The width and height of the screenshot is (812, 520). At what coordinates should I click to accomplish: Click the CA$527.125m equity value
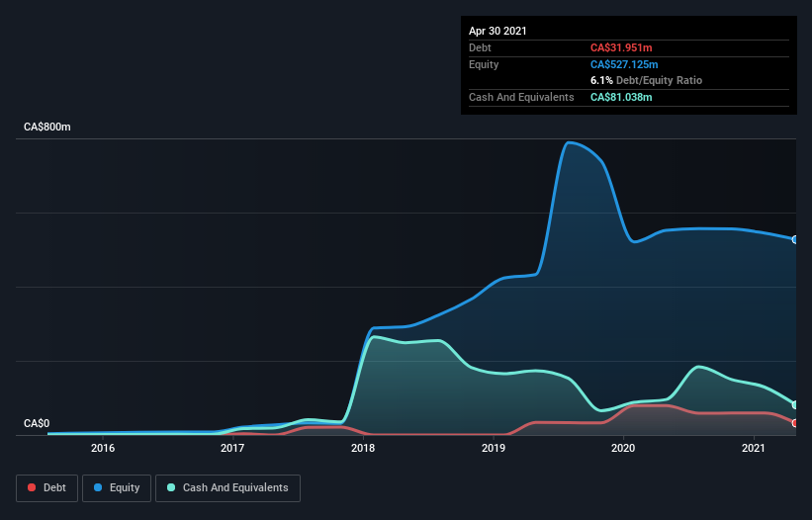pos(624,64)
